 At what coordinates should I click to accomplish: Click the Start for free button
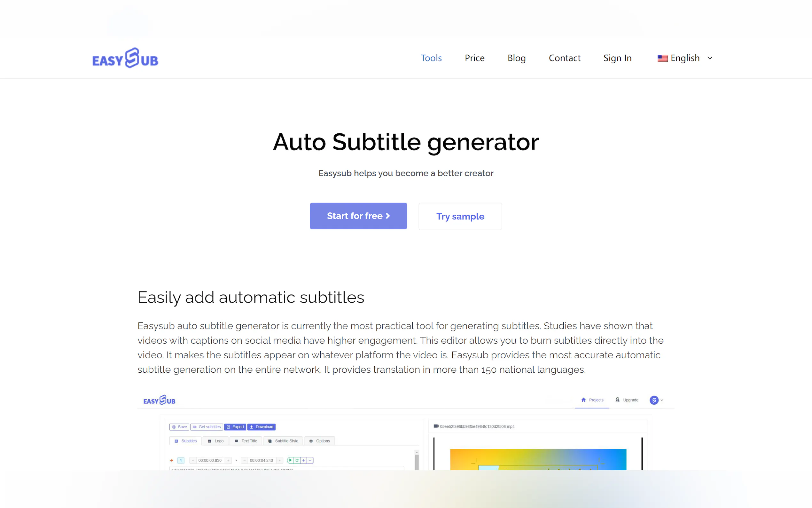pyautogui.click(x=358, y=216)
